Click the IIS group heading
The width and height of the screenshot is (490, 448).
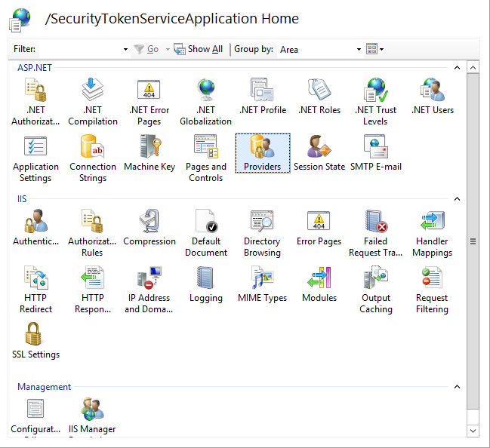pos(22,199)
